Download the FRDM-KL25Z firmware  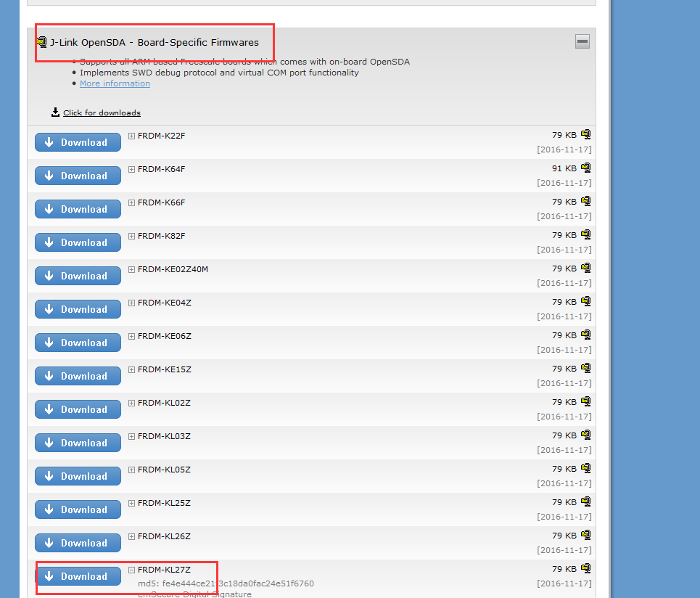(78, 509)
